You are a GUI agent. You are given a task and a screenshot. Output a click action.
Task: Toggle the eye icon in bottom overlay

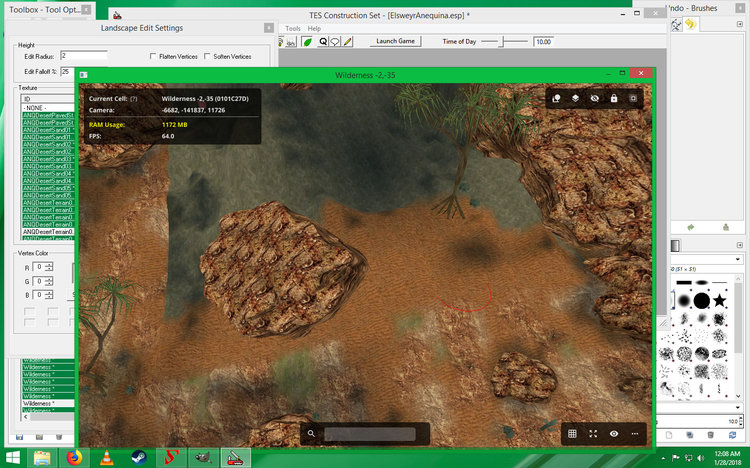(614, 434)
